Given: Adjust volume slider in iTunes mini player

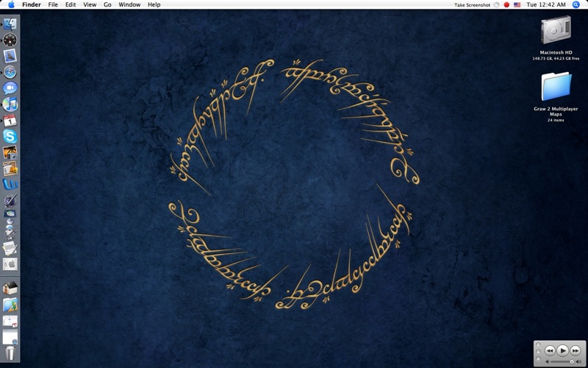Looking at the screenshot, I should [562, 362].
